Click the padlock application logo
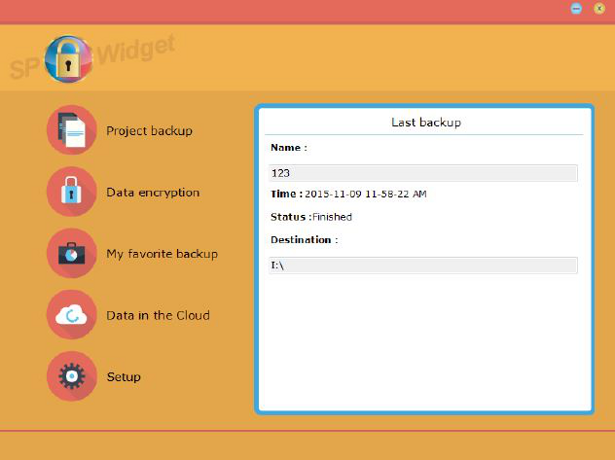The height and width of the screenshot is (460, 615). pyautogui.click(x=68, y=59)
